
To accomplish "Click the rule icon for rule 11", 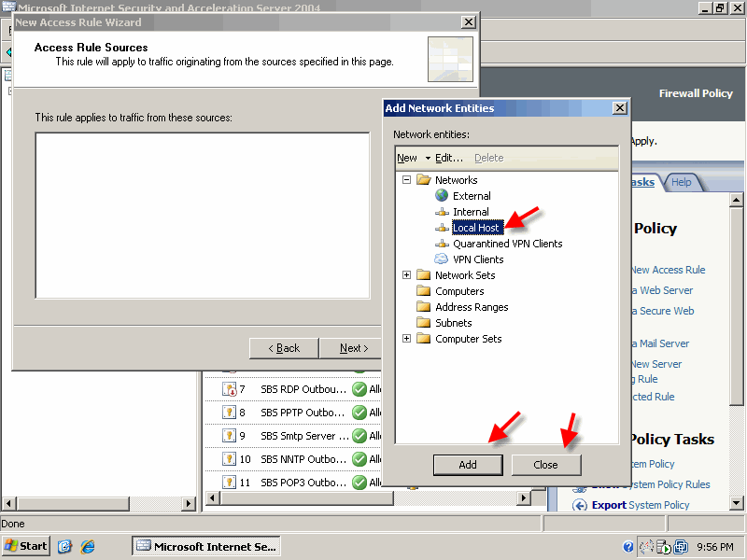I will 229,483.
